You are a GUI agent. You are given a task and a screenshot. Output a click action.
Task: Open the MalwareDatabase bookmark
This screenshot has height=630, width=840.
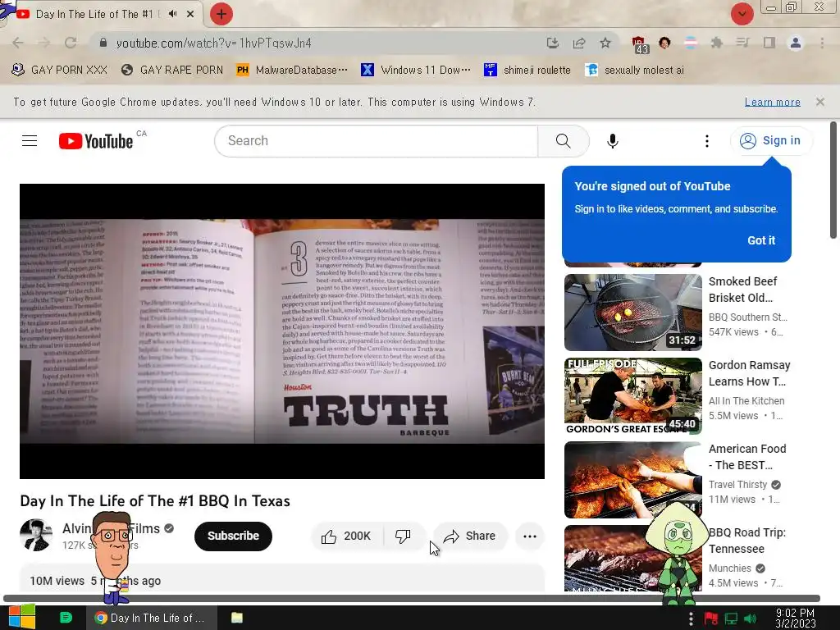point(292,71)
